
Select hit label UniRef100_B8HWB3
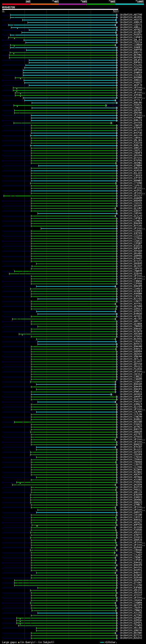tap(131, 180)
